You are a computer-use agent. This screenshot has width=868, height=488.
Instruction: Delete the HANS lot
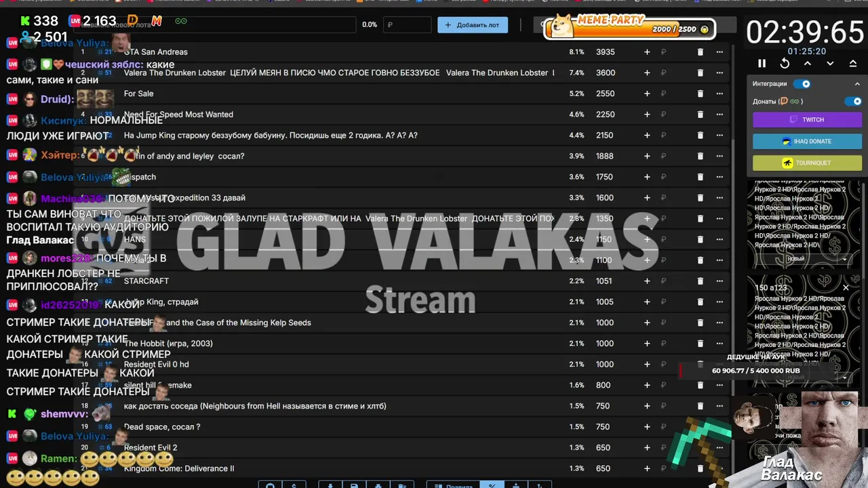pyautogui.click(x=701, y=239)
